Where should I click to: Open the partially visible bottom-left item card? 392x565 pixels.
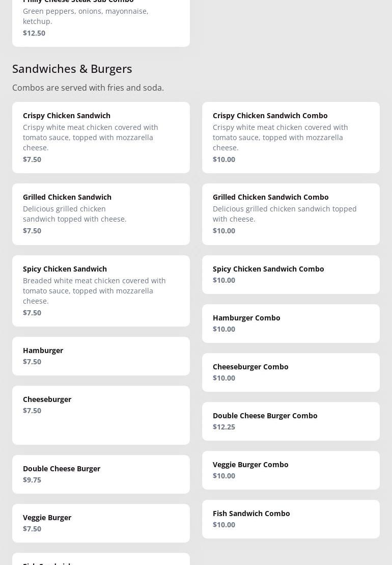pos(101,559)
